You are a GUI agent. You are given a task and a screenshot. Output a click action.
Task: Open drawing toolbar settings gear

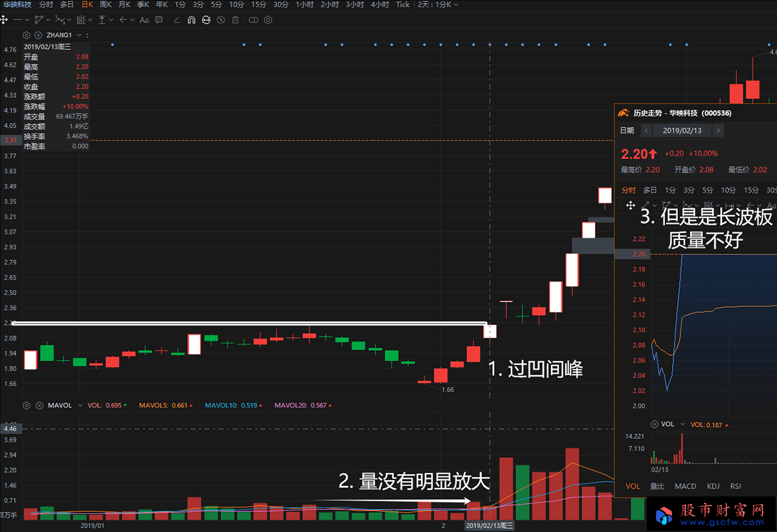coord(268,20)
